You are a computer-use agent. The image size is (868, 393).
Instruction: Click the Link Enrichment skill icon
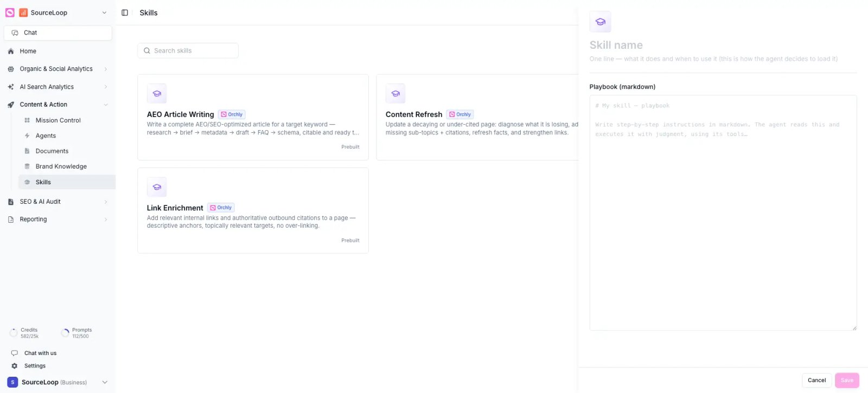(157, 187)
